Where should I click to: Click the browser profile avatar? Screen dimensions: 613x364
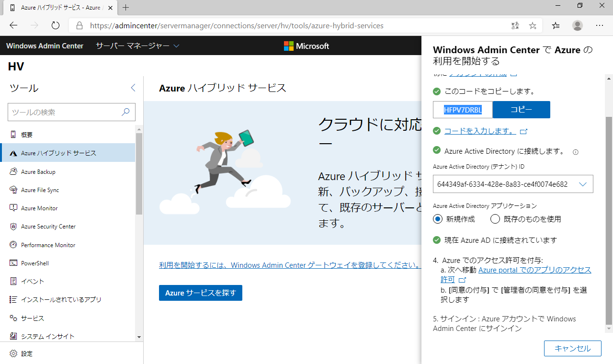click(578, 25)
